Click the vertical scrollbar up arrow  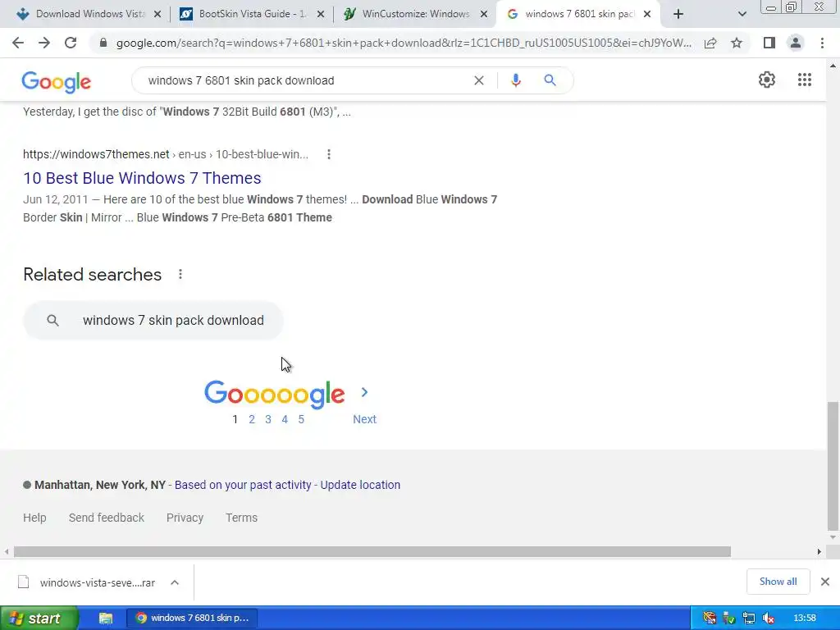click(x=833, y=66)
